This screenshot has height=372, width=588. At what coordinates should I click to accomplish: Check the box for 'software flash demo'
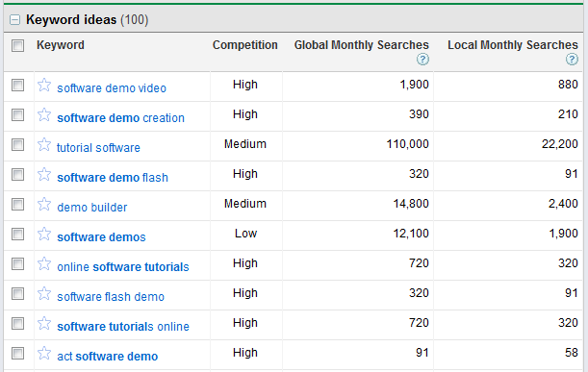17,293
